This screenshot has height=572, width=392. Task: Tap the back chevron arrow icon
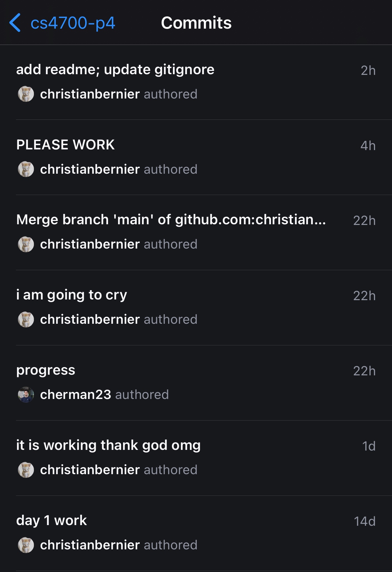pyautogui.click(x=15, y=23)
